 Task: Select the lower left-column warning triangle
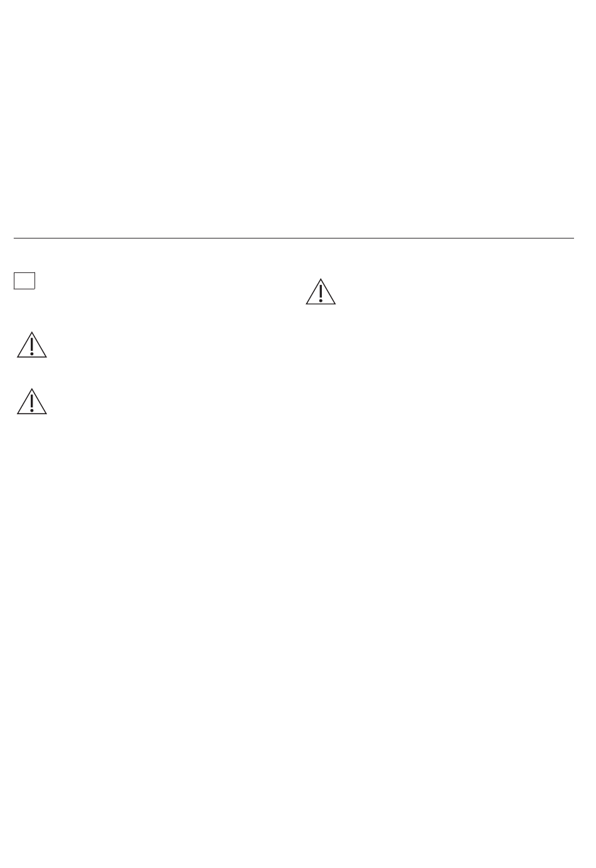[x=32, y=401]
